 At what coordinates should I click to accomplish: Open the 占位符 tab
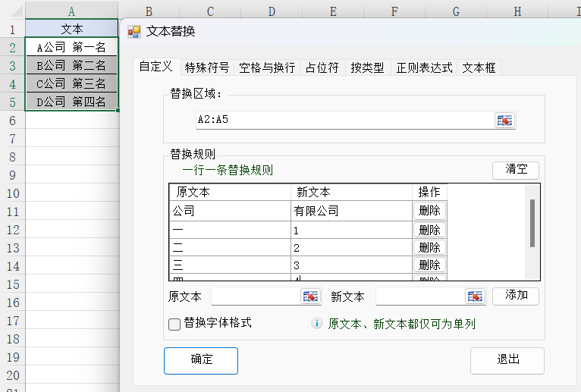(x=322, y=67)
